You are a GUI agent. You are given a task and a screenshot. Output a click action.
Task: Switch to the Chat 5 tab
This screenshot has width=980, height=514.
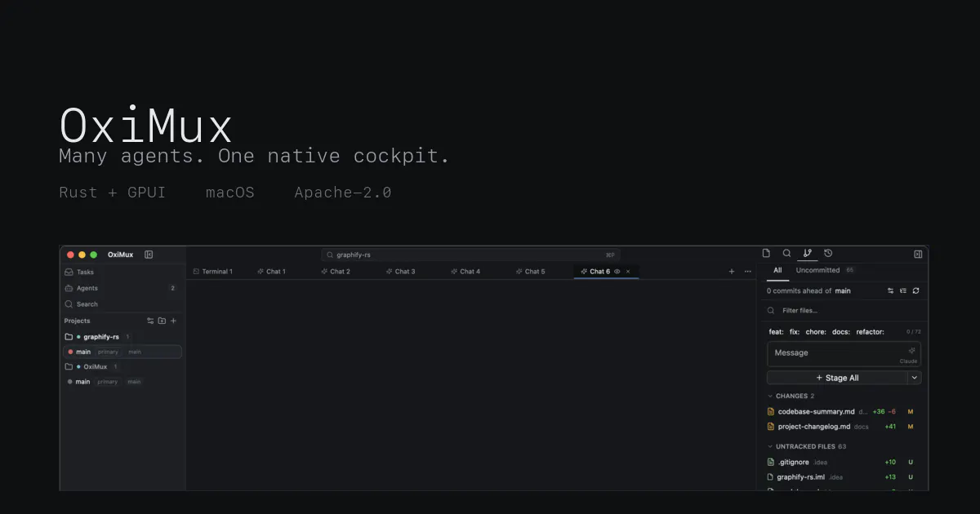[x=530, y=272]
